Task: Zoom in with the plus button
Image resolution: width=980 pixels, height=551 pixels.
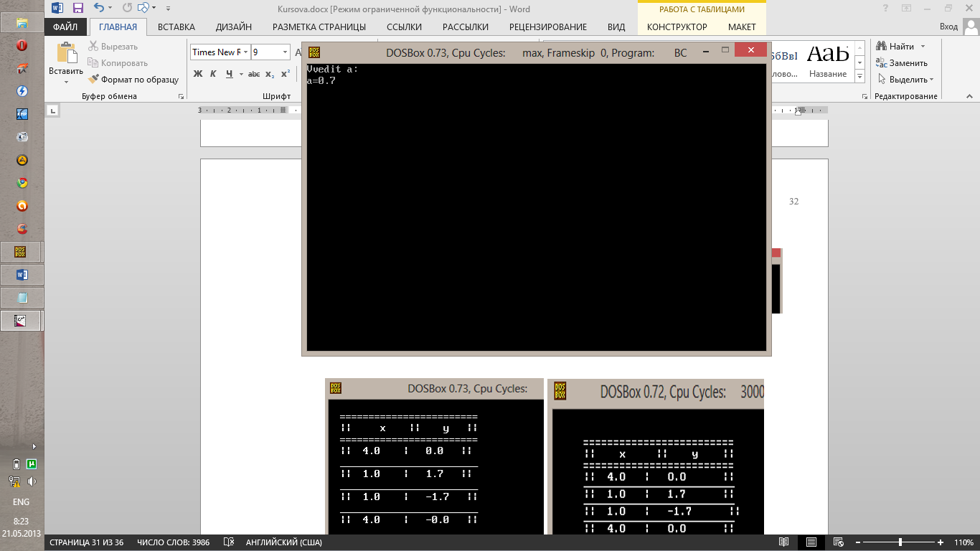Action: pos(941,542)
